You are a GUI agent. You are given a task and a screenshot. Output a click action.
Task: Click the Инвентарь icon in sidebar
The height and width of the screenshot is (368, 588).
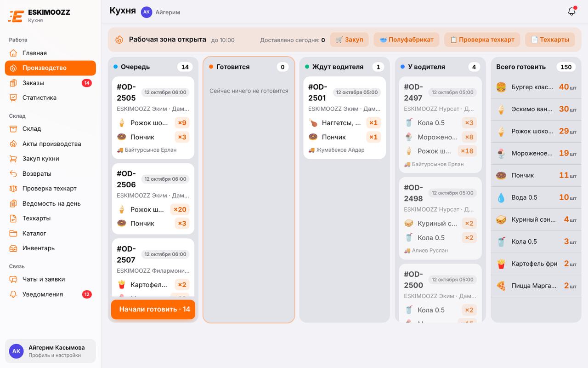tap(13, 248)
